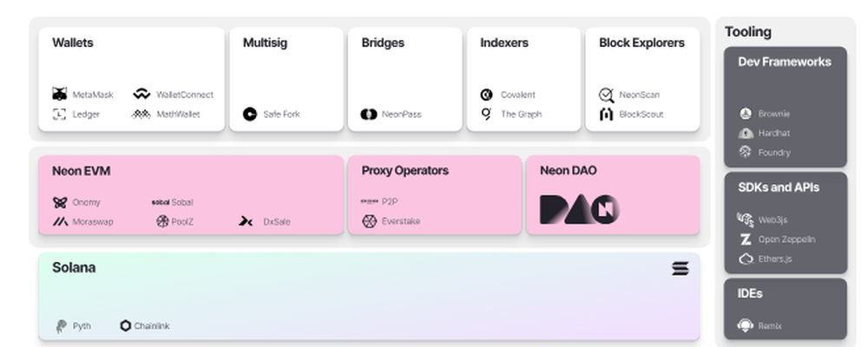Select the Everstake label
Viewport: 868px width, 347px height.
401,221
